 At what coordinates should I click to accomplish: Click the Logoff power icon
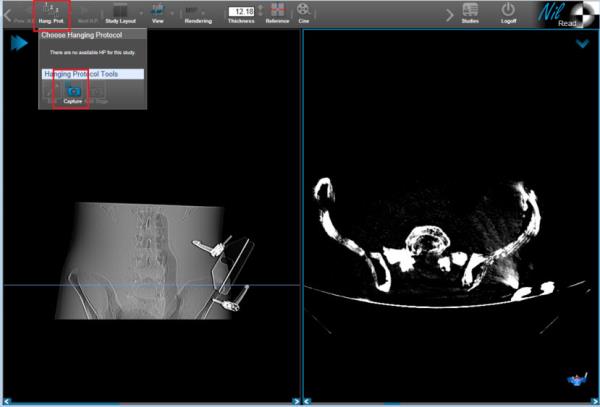click(508, 12)
